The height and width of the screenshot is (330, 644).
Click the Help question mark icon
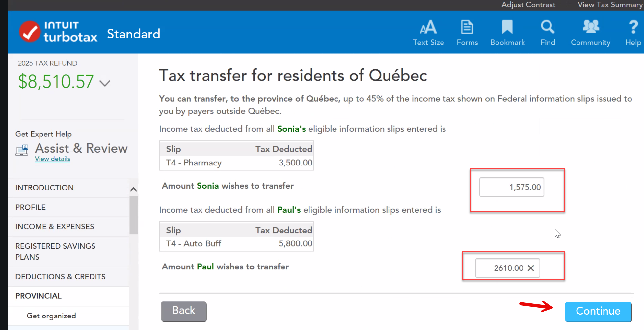(633, 27)
